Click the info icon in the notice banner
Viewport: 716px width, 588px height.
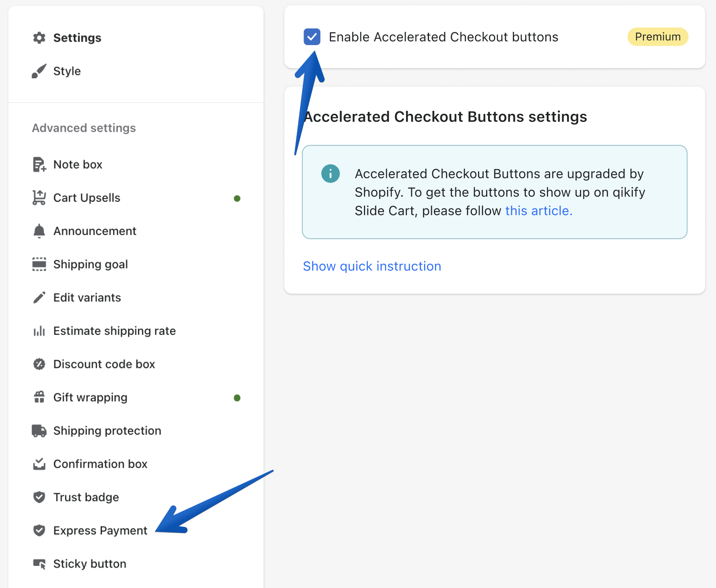pos(330,173)
